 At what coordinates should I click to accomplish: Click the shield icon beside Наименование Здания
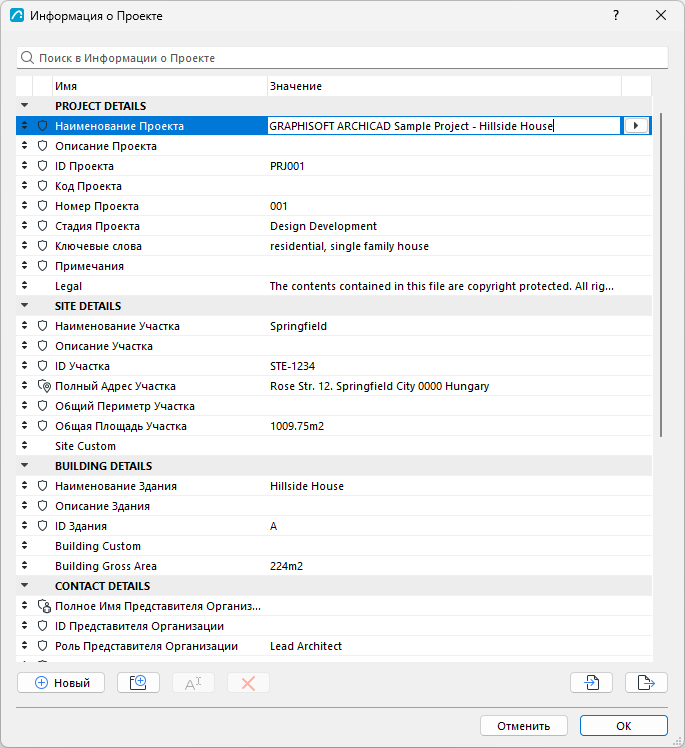pyautogui.click(x=42, y=486)
